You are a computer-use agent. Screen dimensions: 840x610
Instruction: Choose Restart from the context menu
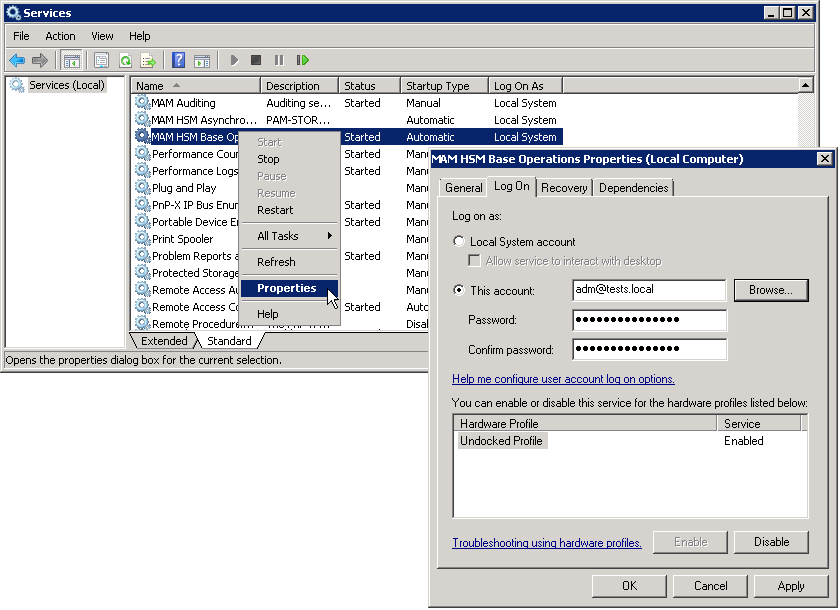pyautogui.click(x=275, y=210)
